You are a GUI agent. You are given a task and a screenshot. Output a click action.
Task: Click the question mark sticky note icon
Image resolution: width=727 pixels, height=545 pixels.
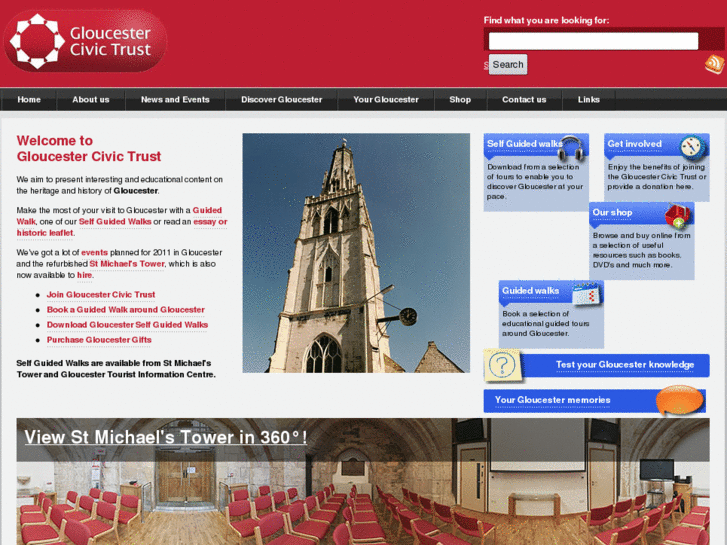[502, 365]
